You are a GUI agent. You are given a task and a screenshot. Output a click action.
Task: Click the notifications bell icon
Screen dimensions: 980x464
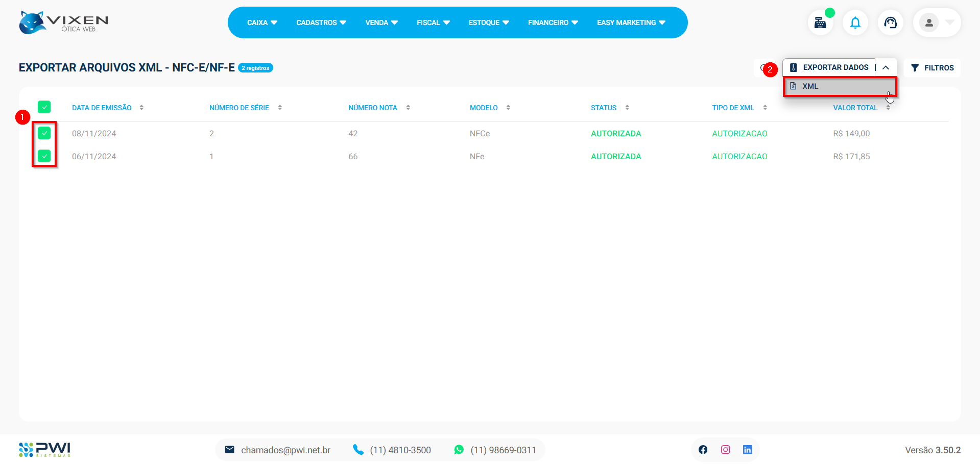pos(855,23)
